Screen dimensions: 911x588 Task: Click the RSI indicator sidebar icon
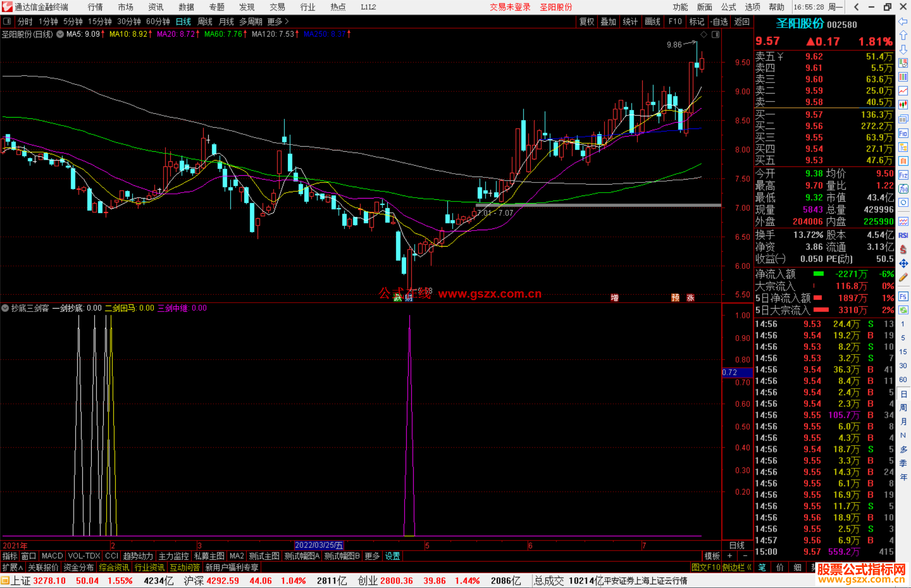(x=903, y=235)
